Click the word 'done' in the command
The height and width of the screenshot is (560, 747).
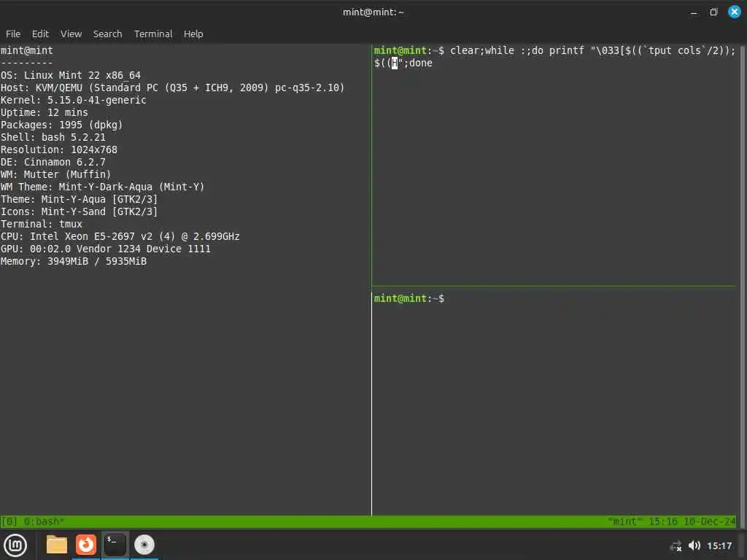tap(421, 63)
